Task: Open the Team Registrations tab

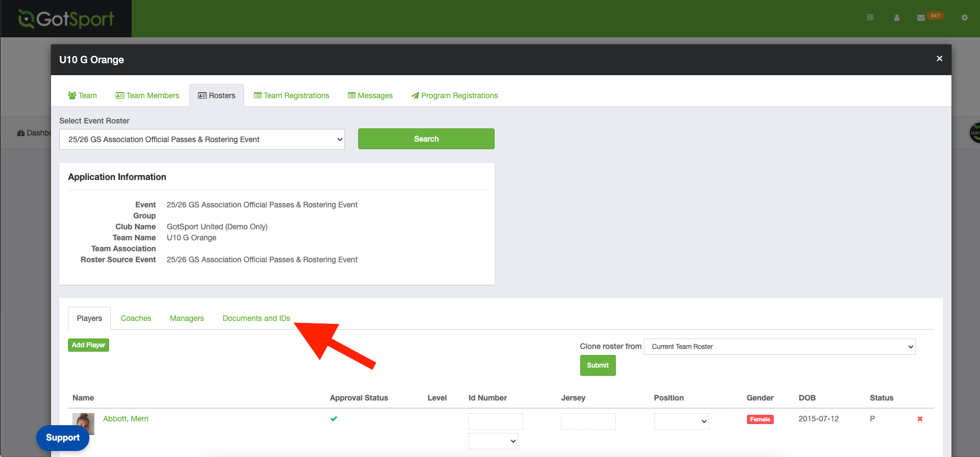Action: point(292,95)
